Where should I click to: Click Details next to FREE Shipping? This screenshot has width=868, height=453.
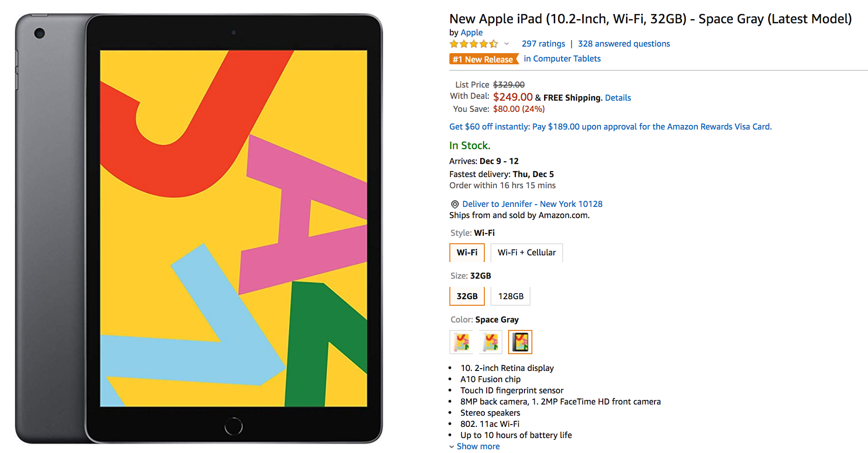(618, 98)
